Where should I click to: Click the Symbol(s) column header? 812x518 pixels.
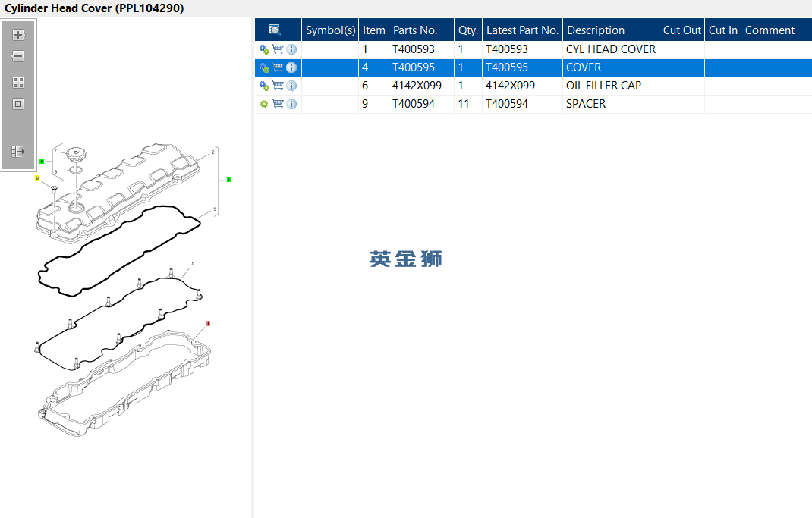[x=330, y=30]
